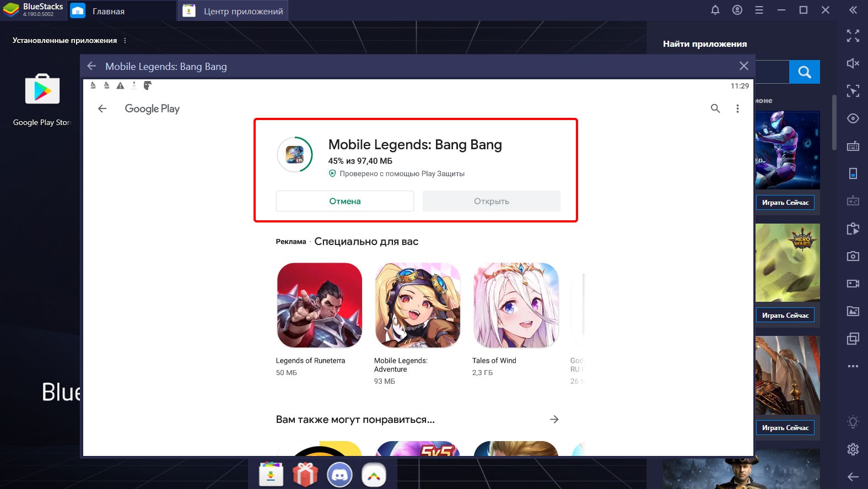The width and height of the screenshot is (868, 489).
Task: Click the first Играть Сейчас button
Action: [785, 203]
